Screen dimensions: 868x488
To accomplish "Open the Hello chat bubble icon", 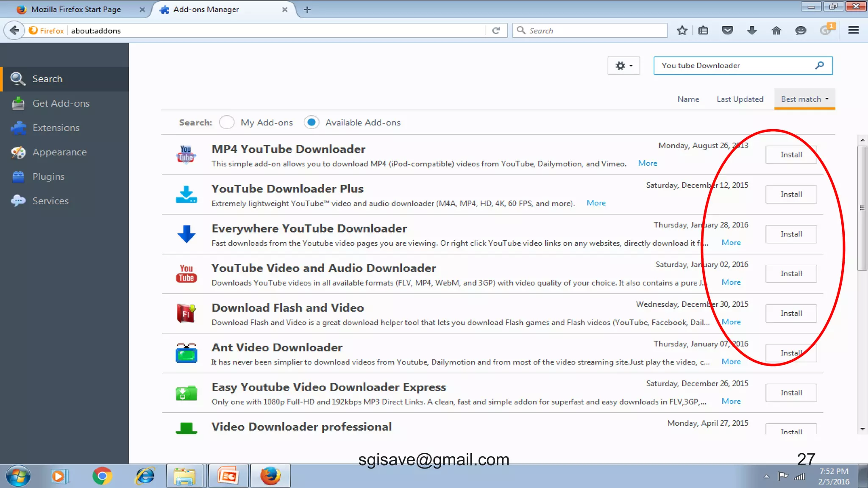I will (800, 30).
